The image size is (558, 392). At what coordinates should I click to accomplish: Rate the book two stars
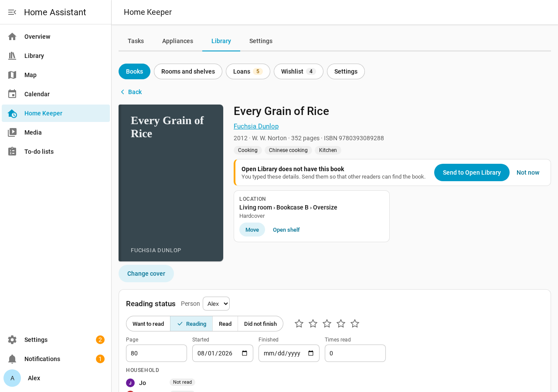[313, 324]
